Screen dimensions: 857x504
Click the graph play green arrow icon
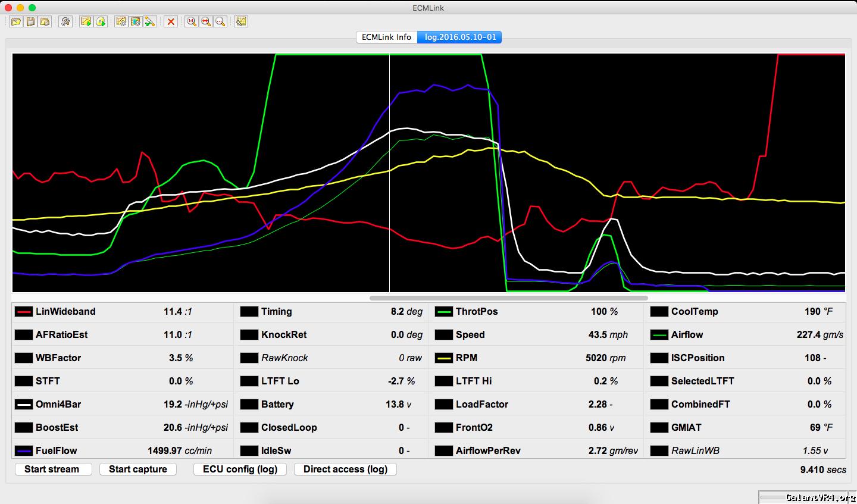coord(86,22)
